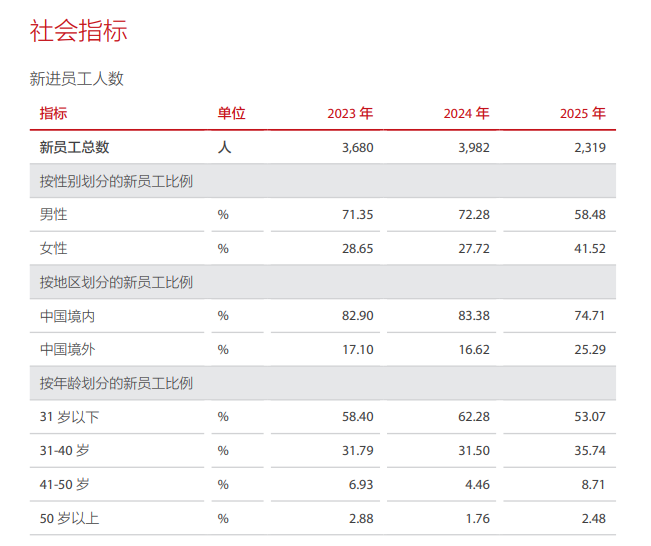The height and width of the screenshot is (546, 651).
Task: Select the value 25.29
Action: tap(590, 350)
